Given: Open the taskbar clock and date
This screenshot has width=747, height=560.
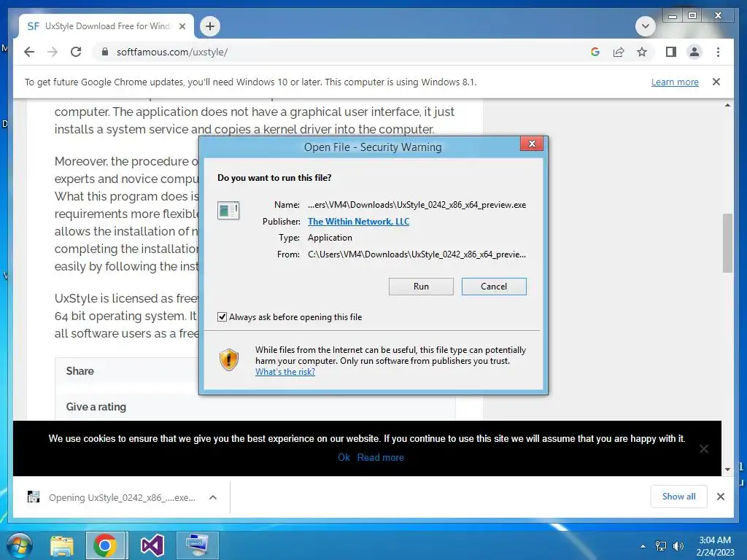Looking at the screenshot, I should (x=715, y=546).
